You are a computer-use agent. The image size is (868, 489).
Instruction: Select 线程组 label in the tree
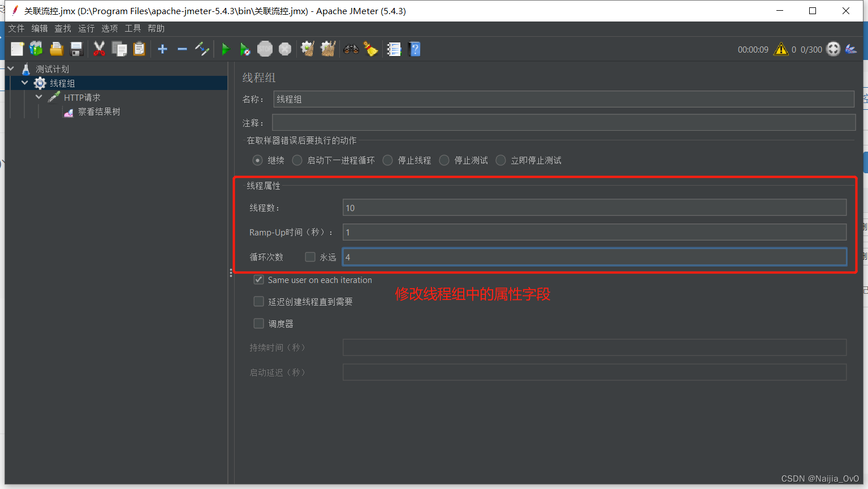click(62, 83)
